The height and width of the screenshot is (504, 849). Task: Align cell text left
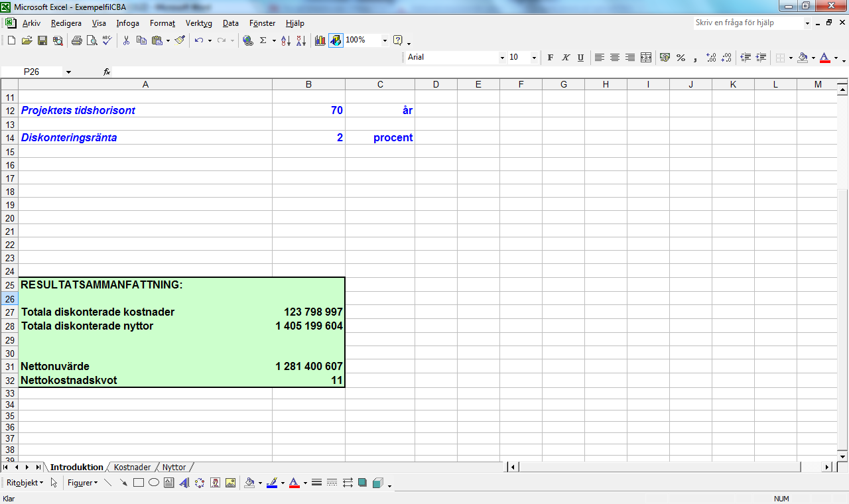click(600, 58)
